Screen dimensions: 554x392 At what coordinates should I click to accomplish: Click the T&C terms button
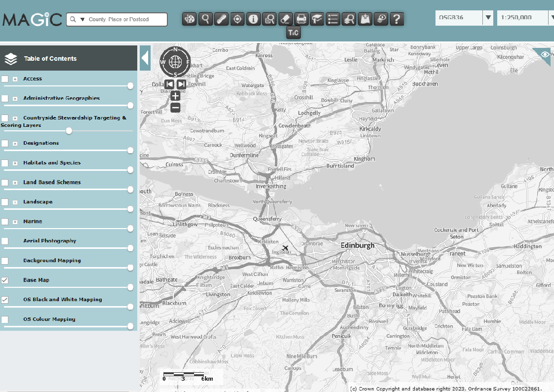point(293,33)
